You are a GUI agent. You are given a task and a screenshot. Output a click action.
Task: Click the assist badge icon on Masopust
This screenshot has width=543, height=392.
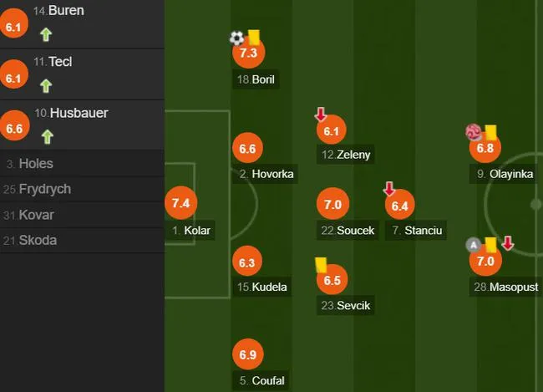coord(474,245)
